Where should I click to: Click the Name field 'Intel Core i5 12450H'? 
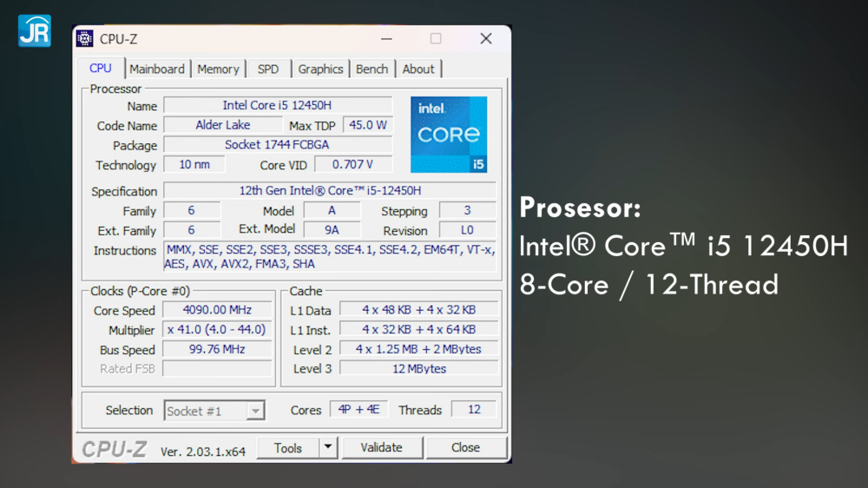coord(278,105)
